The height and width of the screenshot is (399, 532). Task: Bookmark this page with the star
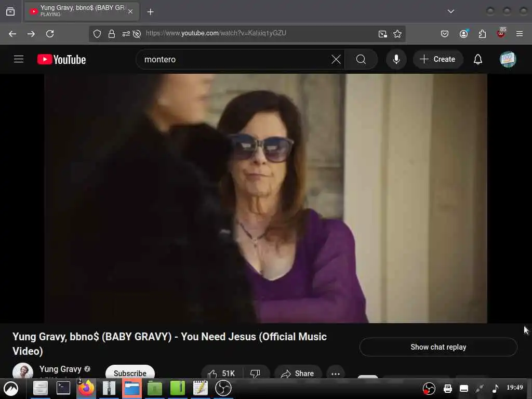coord(397,34)
